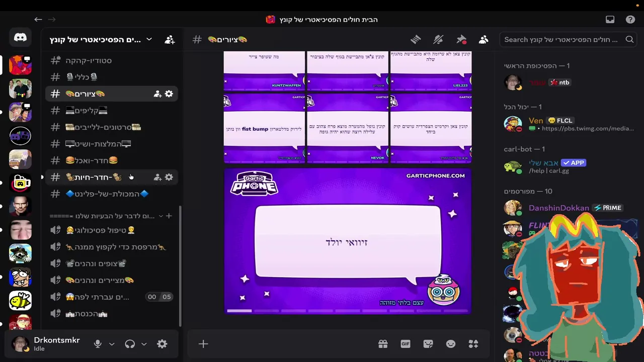The image size is (644, 362).
Task: Join the voice channel showing 00 05
Action: pyautogui.click(x=112, y=297)
